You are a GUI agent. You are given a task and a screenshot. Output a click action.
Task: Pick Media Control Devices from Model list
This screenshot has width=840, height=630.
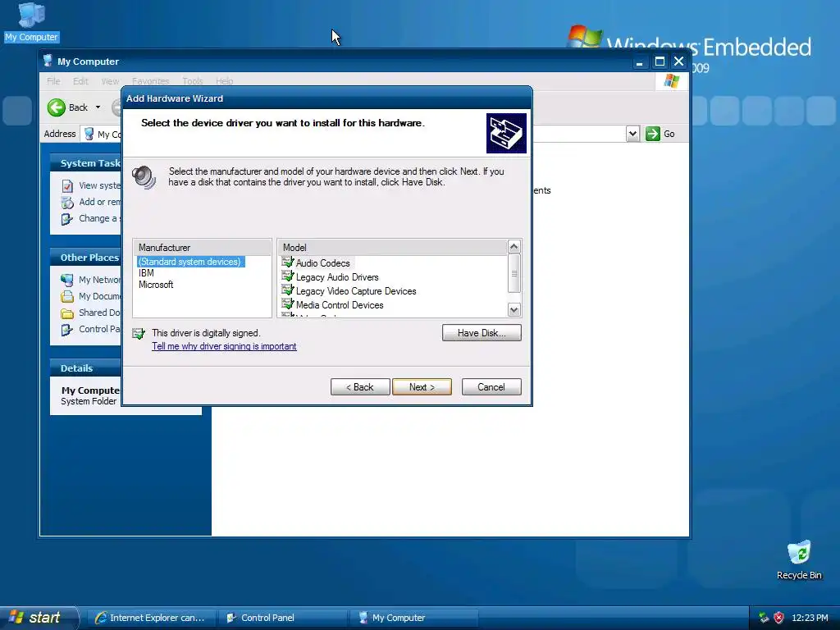click(x=340, y=305)
